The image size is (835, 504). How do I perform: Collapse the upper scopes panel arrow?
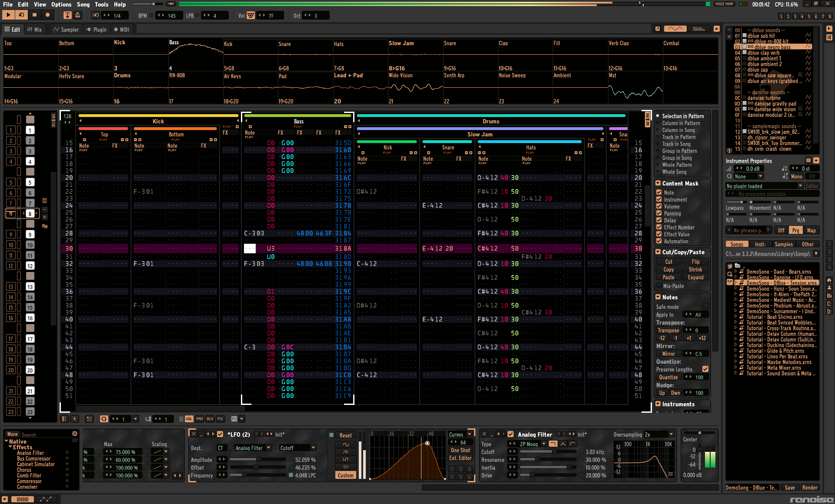tap(716, 29)
